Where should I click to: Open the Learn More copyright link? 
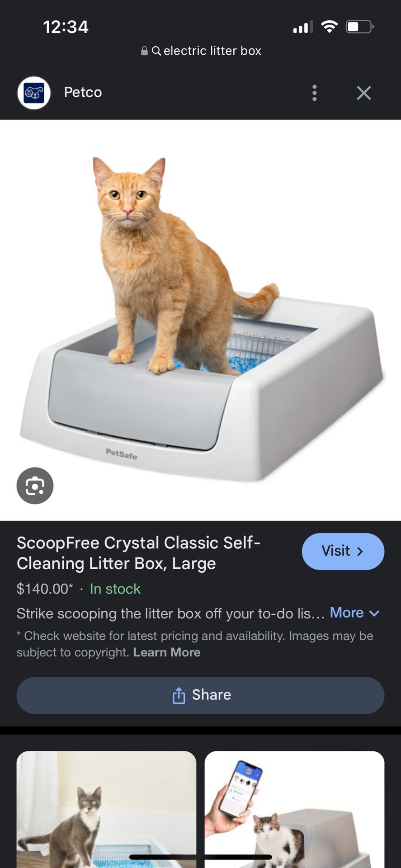point(167,652)
